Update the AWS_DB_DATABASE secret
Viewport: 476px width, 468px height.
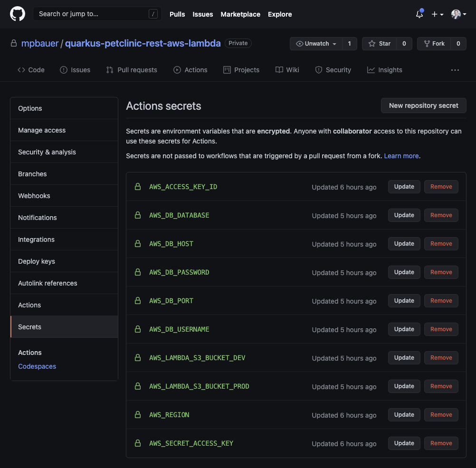[404, 215]
